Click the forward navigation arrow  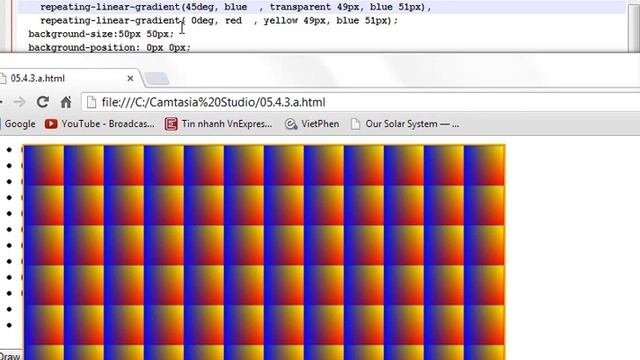[19, 102]
